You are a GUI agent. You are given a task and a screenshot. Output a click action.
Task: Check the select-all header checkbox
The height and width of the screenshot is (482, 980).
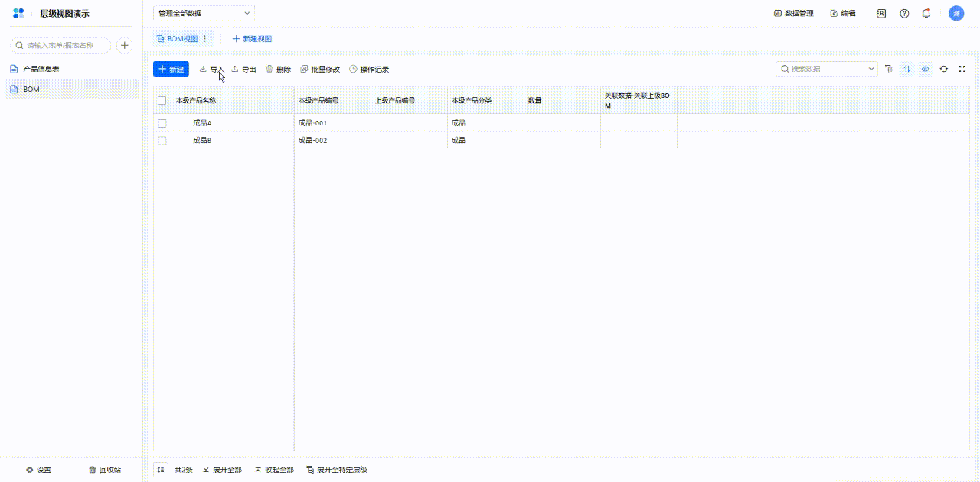pyautogui.click(x=162, y=100)
